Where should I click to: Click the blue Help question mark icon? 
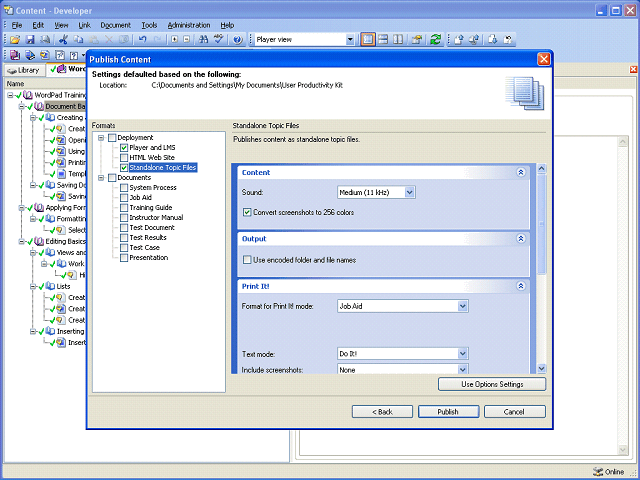[x=238, y=40]
